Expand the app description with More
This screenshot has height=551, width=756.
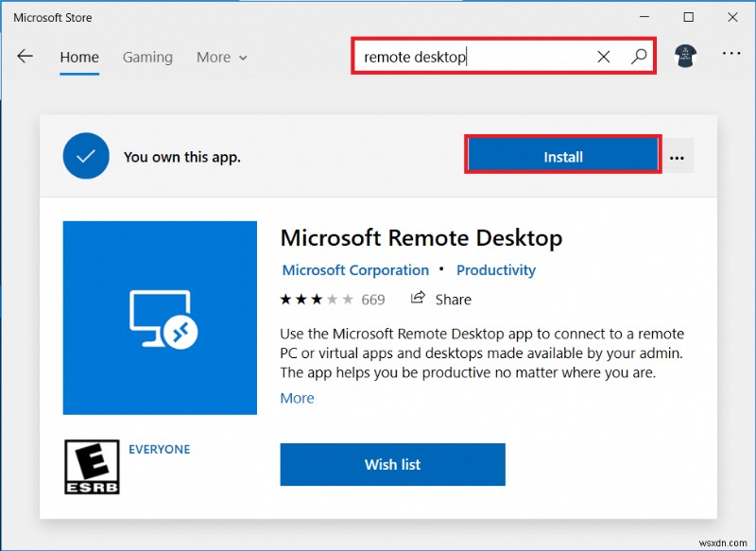(x=297, y=398)
